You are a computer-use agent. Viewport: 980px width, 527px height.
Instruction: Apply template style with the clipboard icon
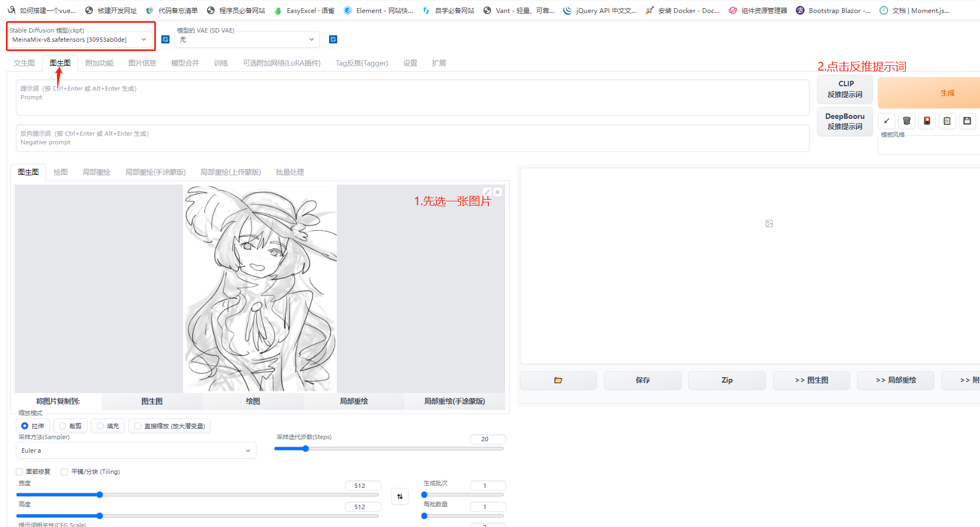pos(947,120)
